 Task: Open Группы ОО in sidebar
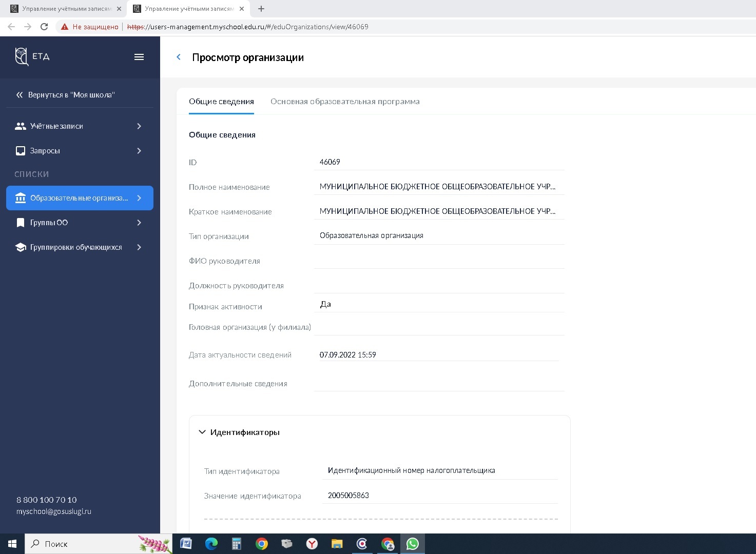click(80, 223)
